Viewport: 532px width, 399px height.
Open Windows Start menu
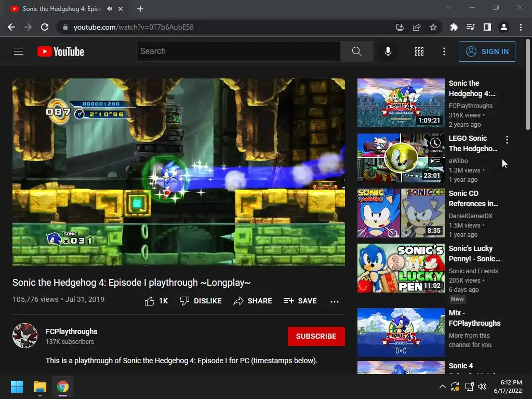(17, 387)
